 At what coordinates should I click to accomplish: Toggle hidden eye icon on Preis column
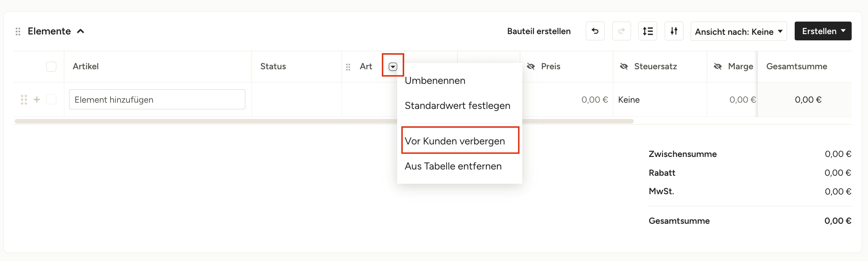[531, 66]
